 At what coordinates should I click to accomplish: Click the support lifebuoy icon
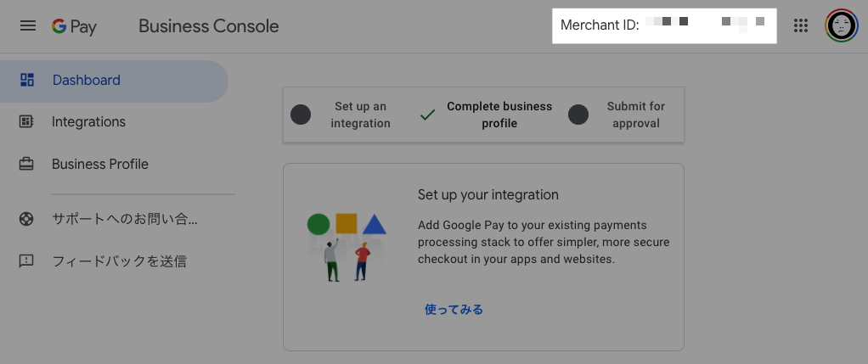point(26,219)
